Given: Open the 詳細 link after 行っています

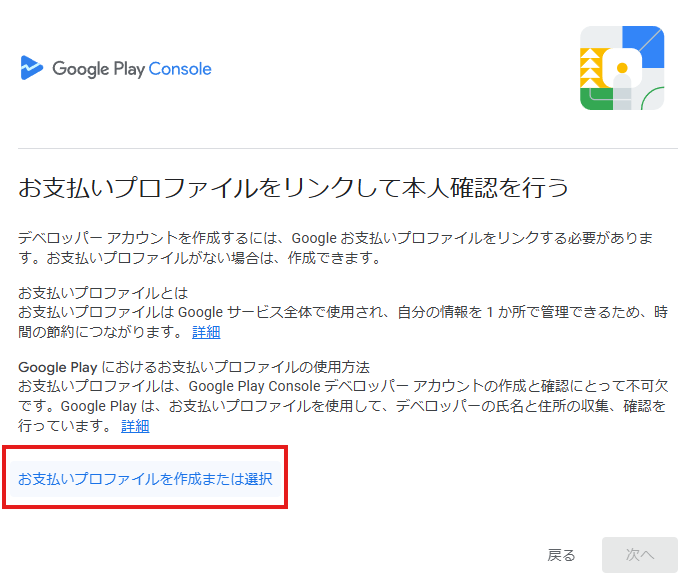Looking at the screenshot, I should click(135, 426).
